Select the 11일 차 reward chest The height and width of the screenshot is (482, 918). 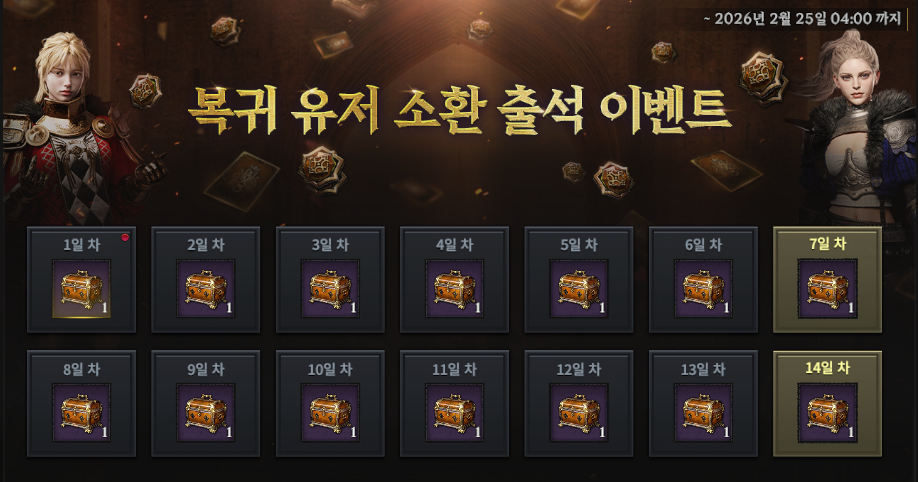pos(454,413)
